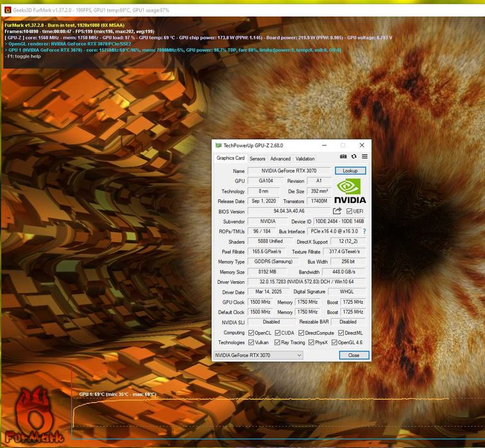The image size is (485, 448).
Task: Switch to the Sensors tab
Action: tap(257, 158)
